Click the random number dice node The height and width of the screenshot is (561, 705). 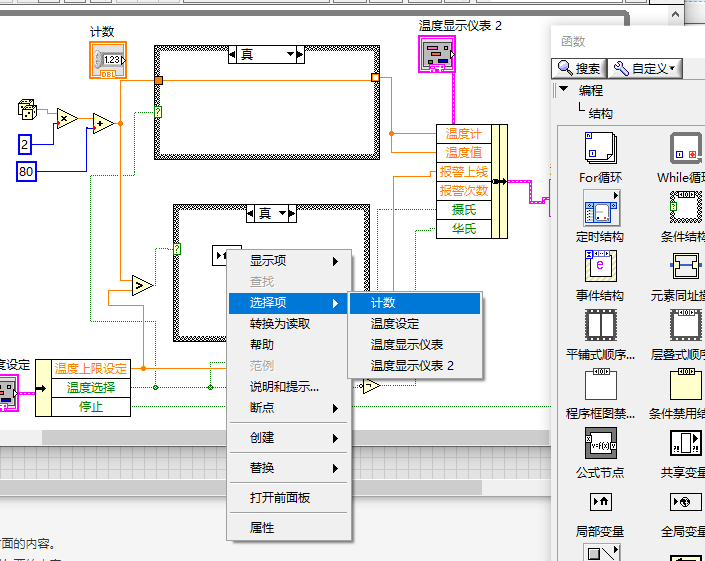coord(27,109)
